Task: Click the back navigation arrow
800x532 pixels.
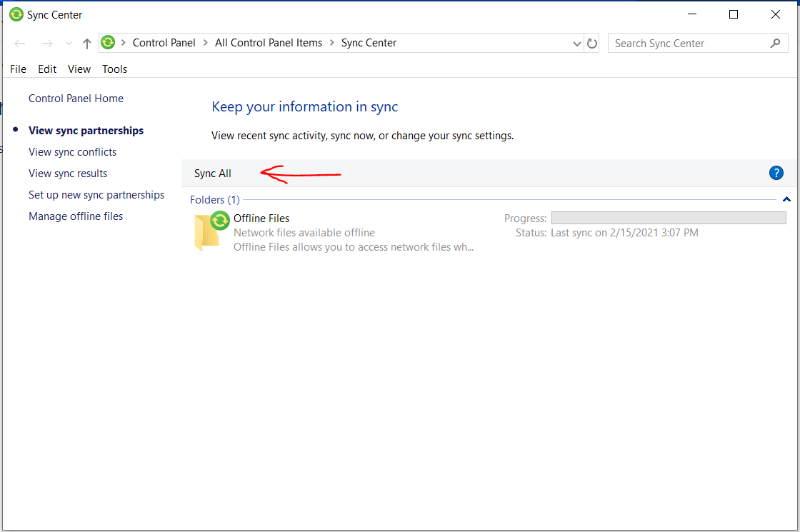Action: coord(19,43)
